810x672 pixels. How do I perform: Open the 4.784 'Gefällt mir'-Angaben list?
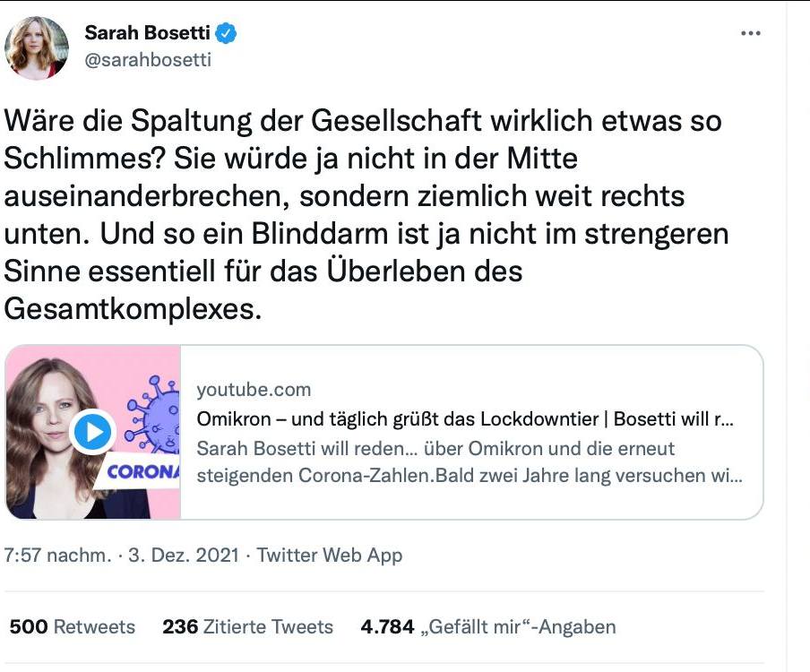487,627
